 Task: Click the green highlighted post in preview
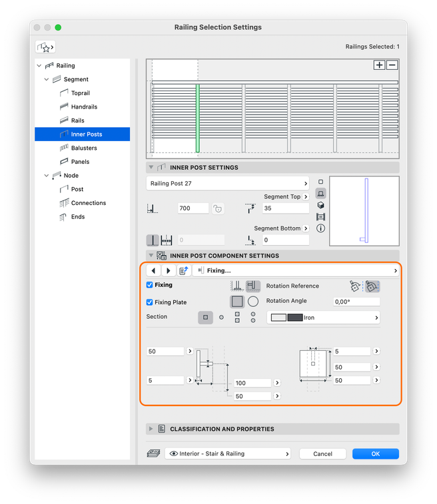tap(198, 119)
